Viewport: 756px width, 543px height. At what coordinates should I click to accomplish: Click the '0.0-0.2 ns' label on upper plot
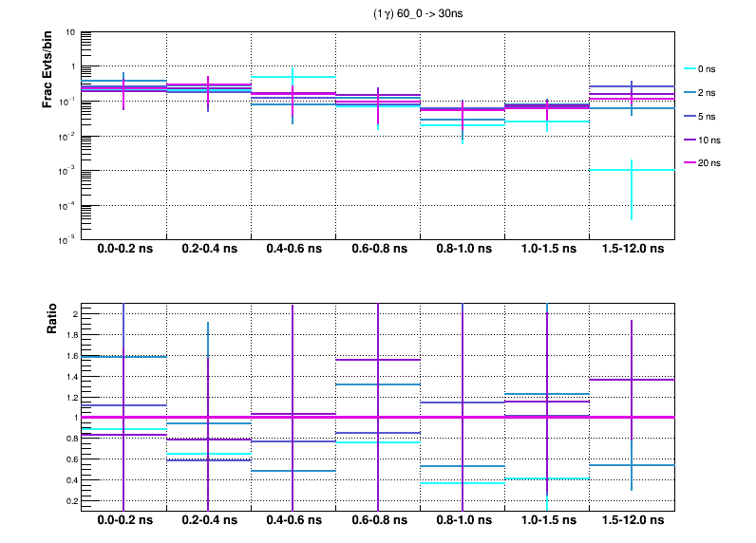pyautogui.click(x=123, y=250)
